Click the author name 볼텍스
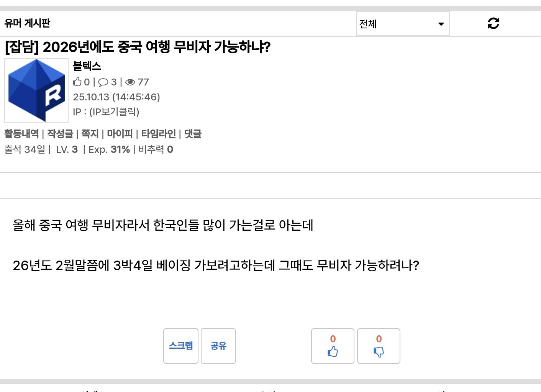Screen dimensions: 541x392 (87, 66)
